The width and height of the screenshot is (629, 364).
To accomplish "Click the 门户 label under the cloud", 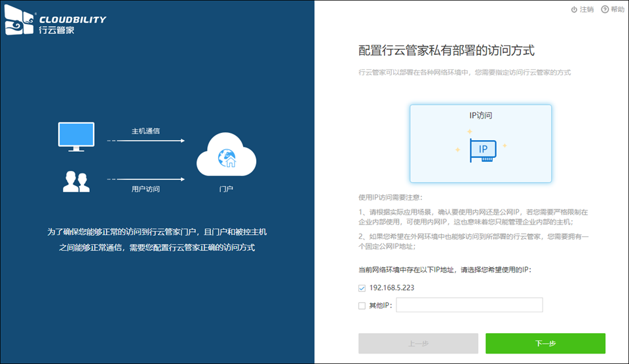I will click(226, 189).
